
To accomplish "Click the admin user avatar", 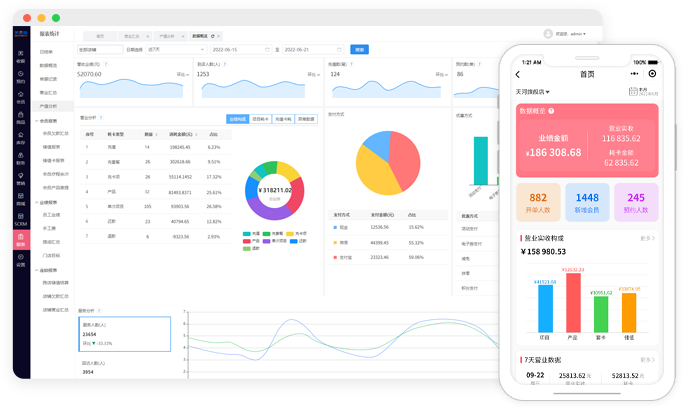I will click(x=548, y=33).
